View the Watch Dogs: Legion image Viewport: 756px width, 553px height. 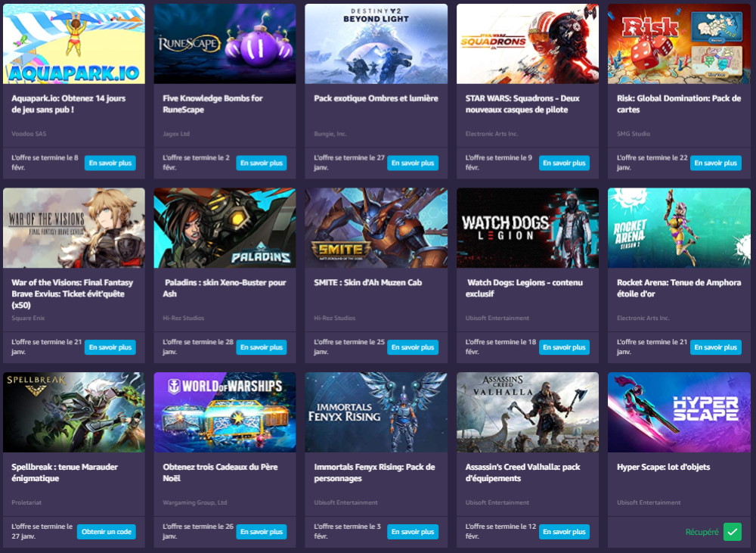[x=527, y=228]
